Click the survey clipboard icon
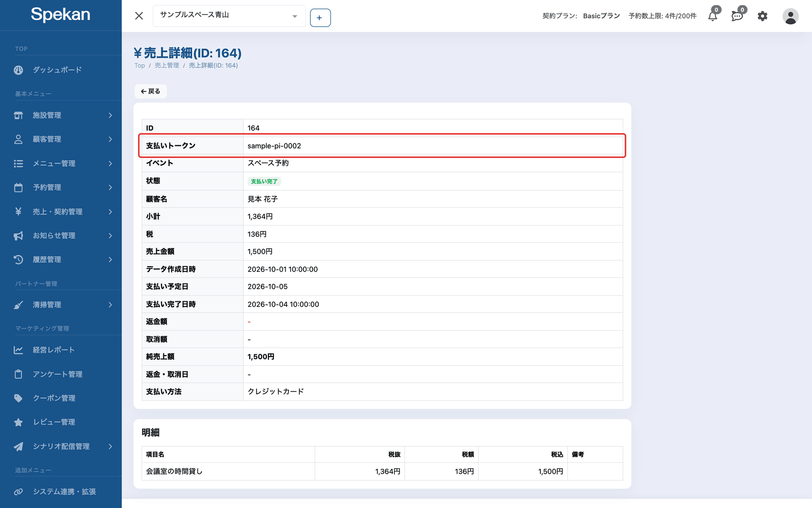Screen dimensions: 812x508 coord(18,374)
